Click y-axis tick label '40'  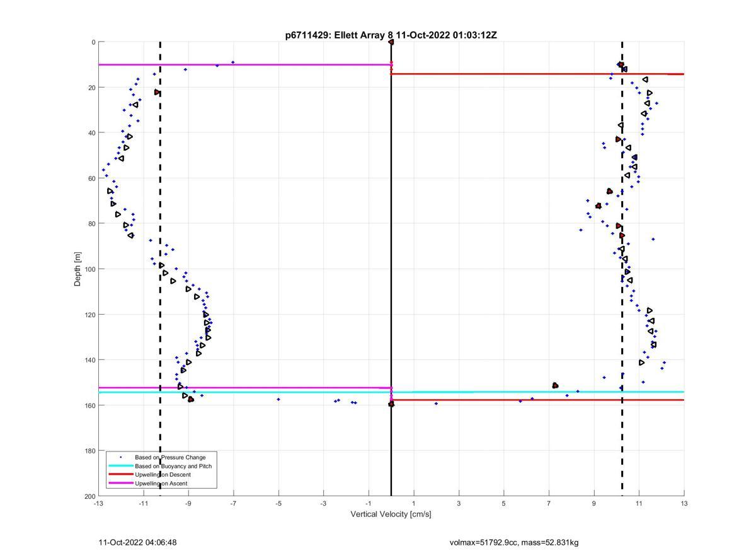click(91, 133)
